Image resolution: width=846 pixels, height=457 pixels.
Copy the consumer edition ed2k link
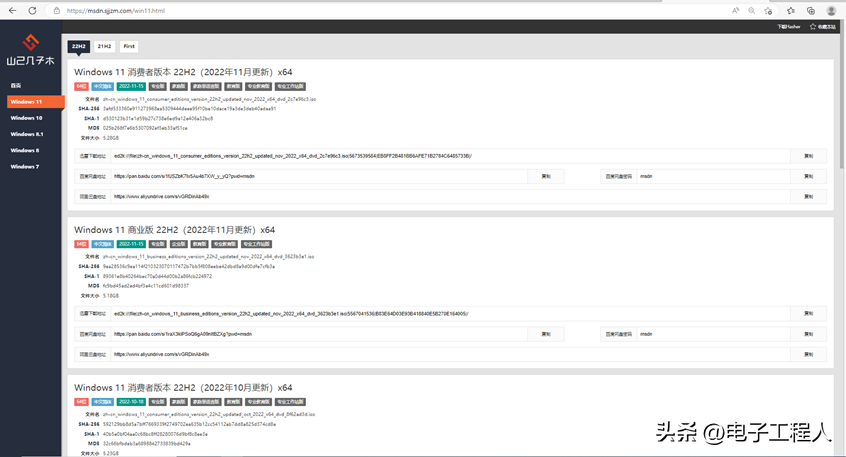point(808,156)
